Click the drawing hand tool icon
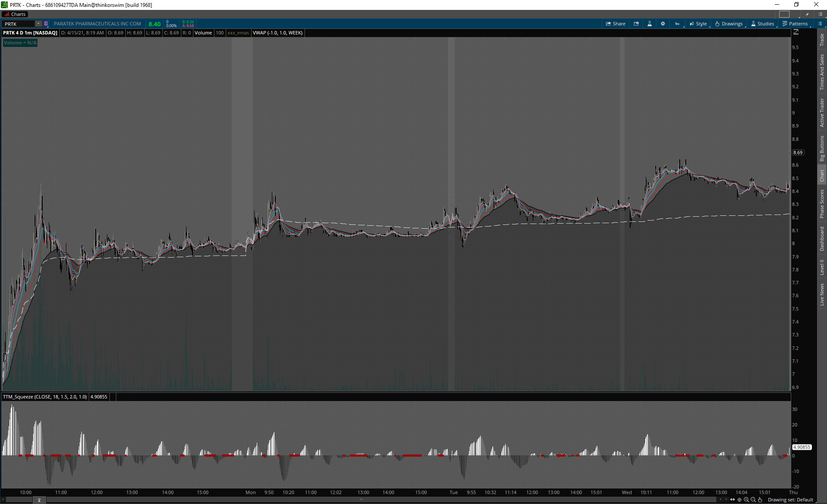827x504 pixels. click(760, 500)
